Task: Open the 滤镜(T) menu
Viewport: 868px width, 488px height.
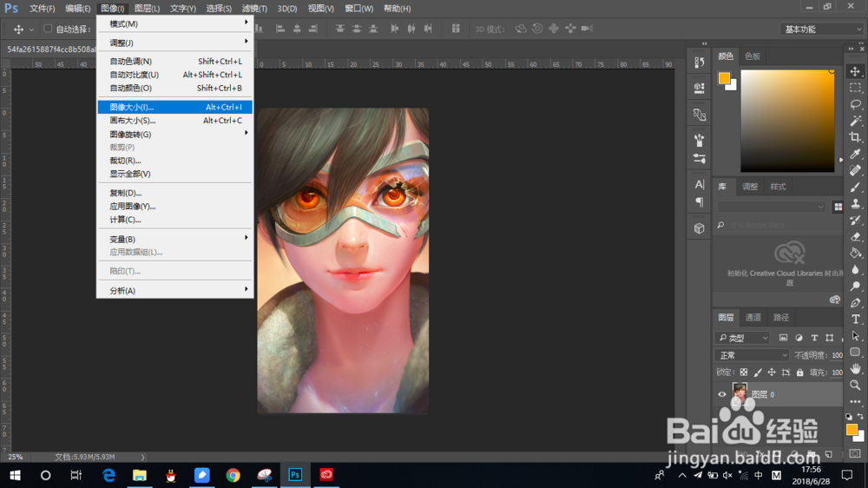Action: click(254, 9)
